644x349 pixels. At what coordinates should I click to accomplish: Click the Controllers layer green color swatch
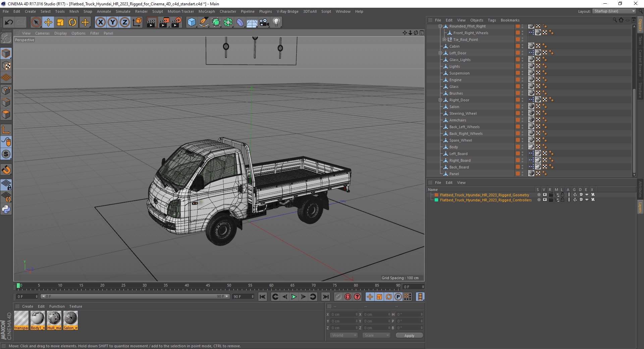coord(436,200)
